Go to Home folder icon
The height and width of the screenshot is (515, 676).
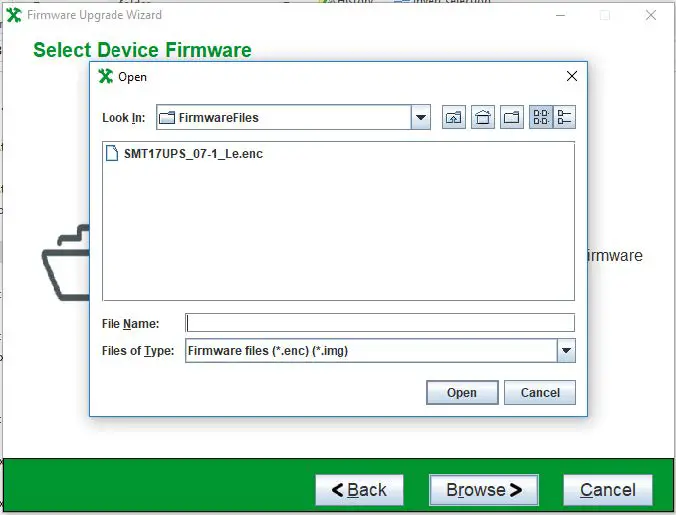pos(483,117)
